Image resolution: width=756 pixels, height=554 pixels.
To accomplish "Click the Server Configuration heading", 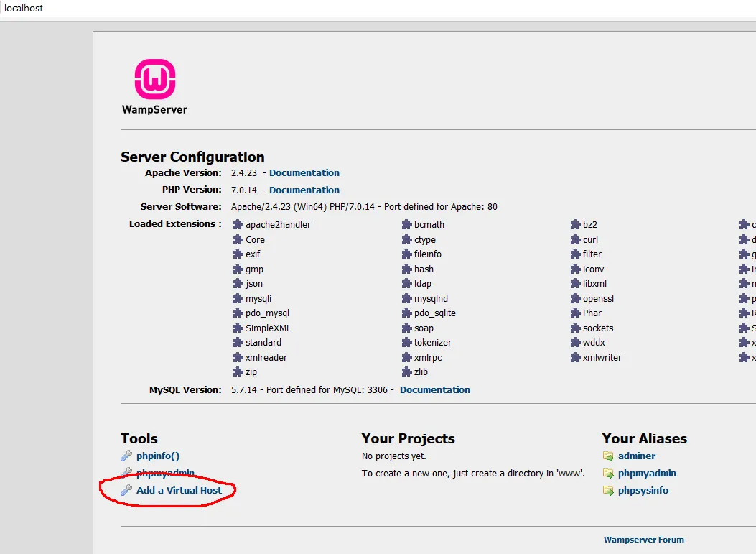I will [x=192, y=157].
